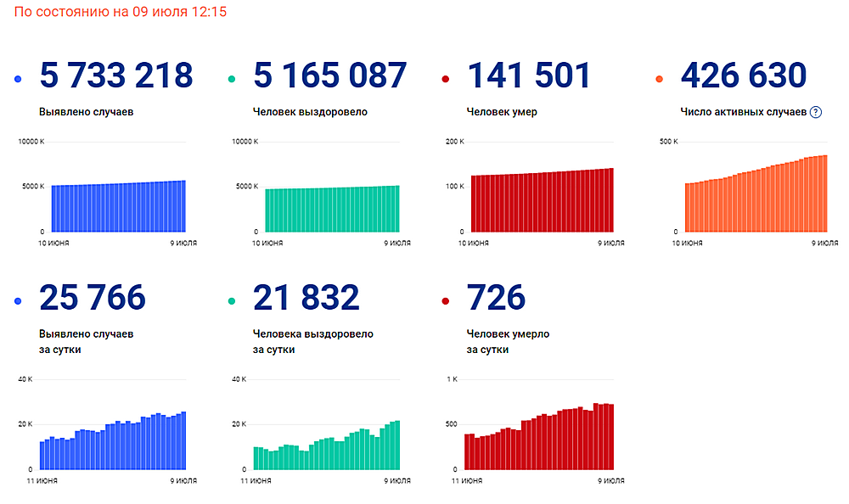Click the orange dot beside 426 630
849x504 pixels.
pyautogui.click(x=659, y=79)
